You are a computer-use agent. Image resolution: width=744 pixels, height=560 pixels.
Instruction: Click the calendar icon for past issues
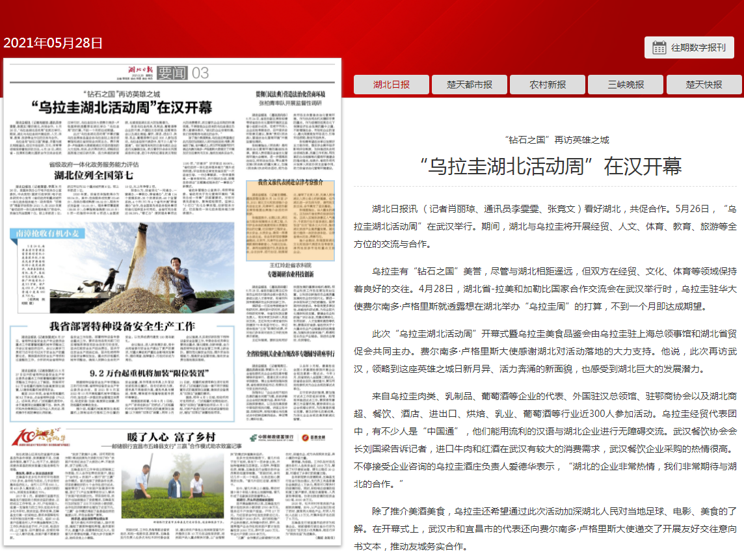click(659, 47)
